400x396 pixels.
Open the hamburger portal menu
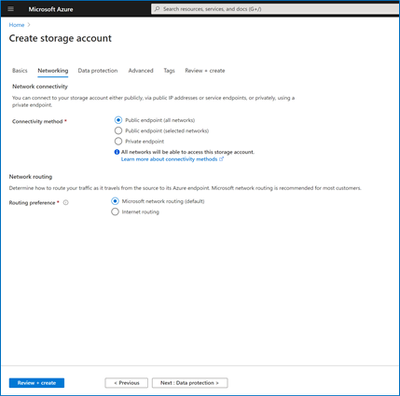pos(11,9)
